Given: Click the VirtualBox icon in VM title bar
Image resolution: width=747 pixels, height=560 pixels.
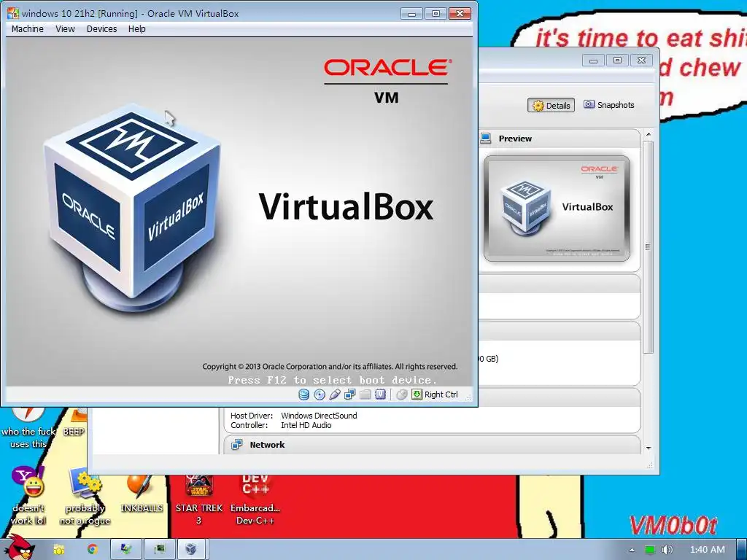Looking at the screenshot, I should [x=12, y=13].
